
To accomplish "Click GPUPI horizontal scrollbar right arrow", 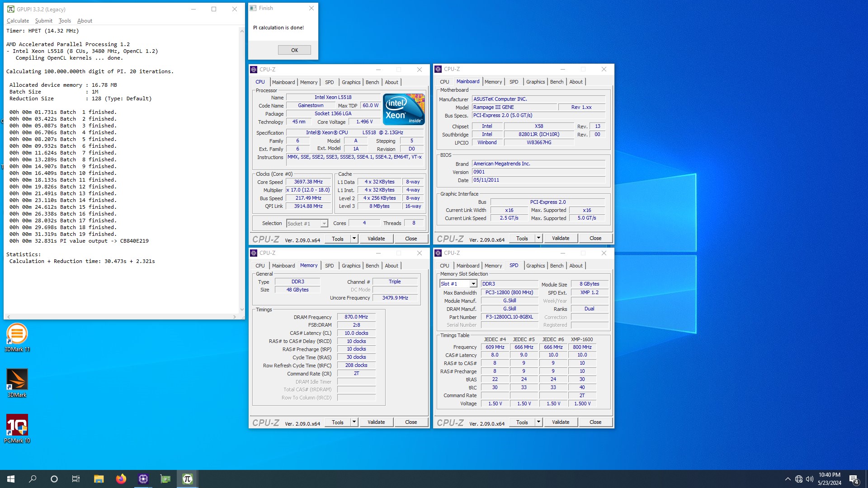I will pos(234,317).
